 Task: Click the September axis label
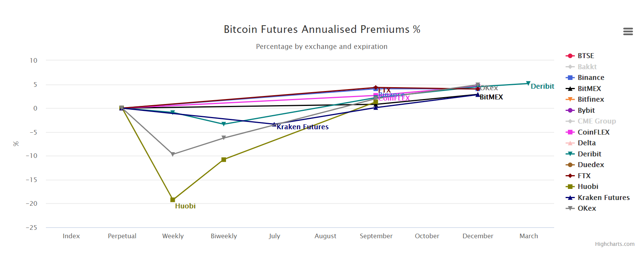tap(376, 236)
